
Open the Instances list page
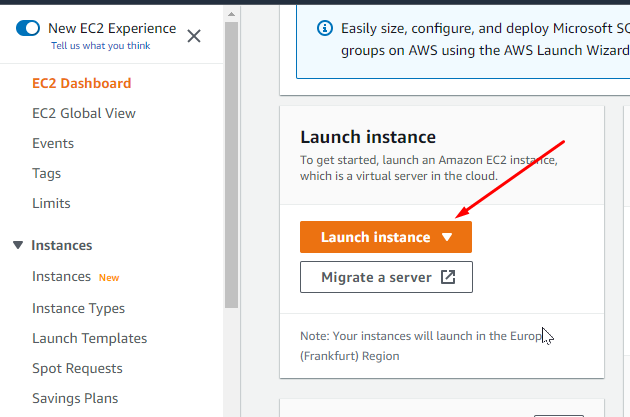coord(61,276)
